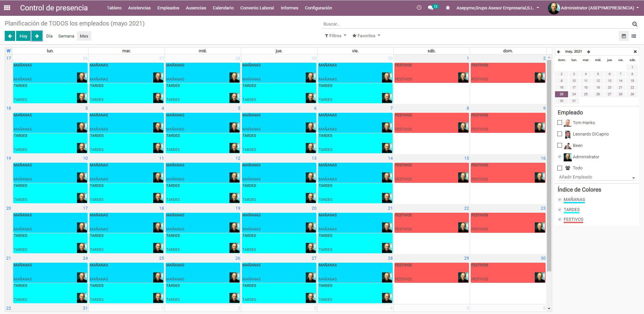The width and height of the screenshot is (644, 314).
Task: Switch to Semana view
Action: click(x=66, y=36)
